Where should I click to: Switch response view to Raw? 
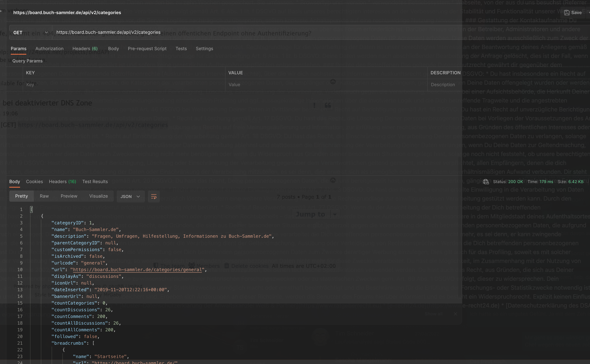(44, 196)
